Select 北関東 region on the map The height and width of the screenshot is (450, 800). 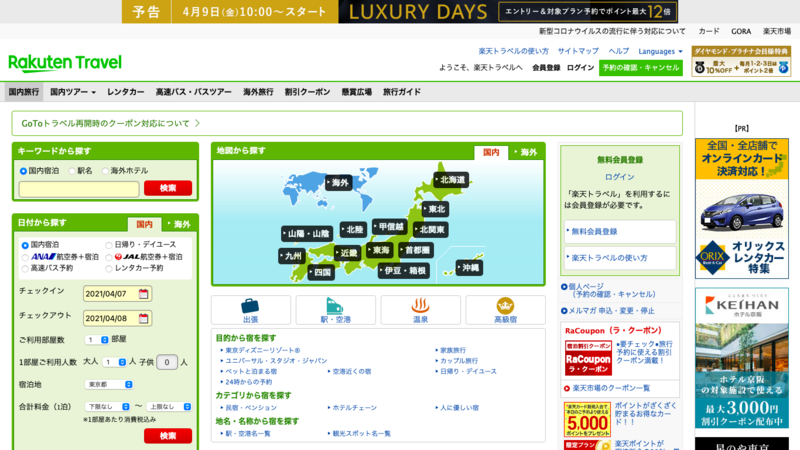point(431,230)
